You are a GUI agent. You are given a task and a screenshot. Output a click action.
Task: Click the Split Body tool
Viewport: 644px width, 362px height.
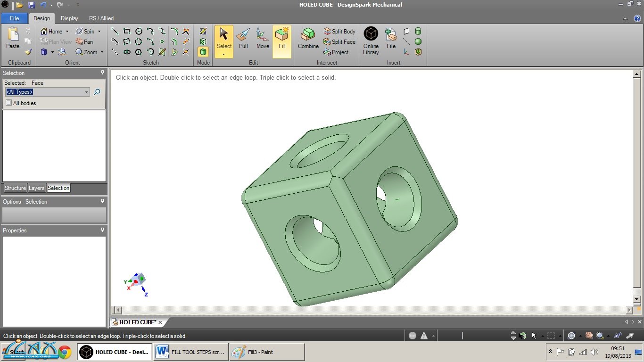(339, 32)
